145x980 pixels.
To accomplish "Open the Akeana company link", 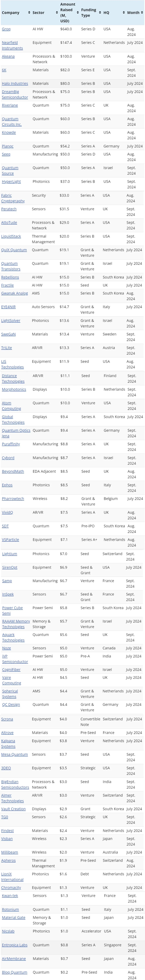I will tap(8, 56).
